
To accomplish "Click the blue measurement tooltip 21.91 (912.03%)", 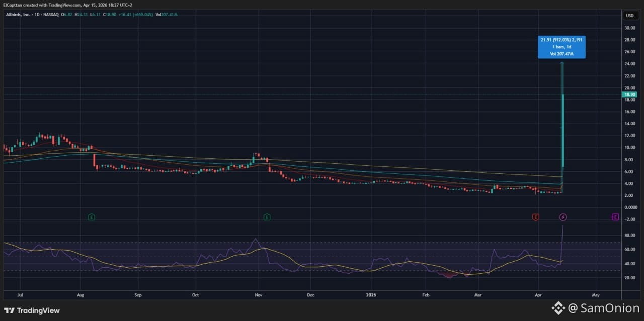I will pyautogui.click(x=561, y=47).
